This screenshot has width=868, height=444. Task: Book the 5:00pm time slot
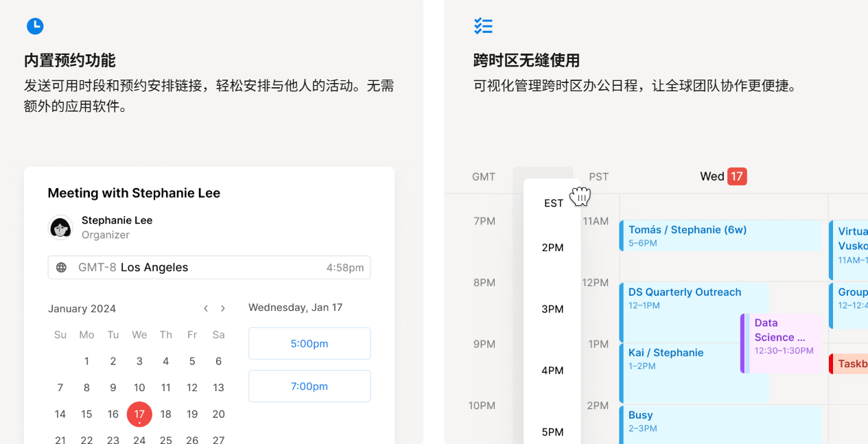[309, 343]
